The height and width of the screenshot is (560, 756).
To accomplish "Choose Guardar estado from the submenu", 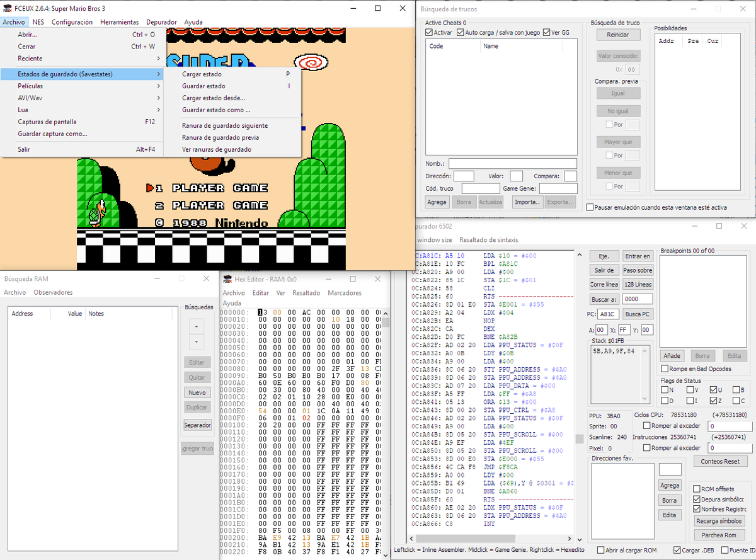I will [233, 86].
